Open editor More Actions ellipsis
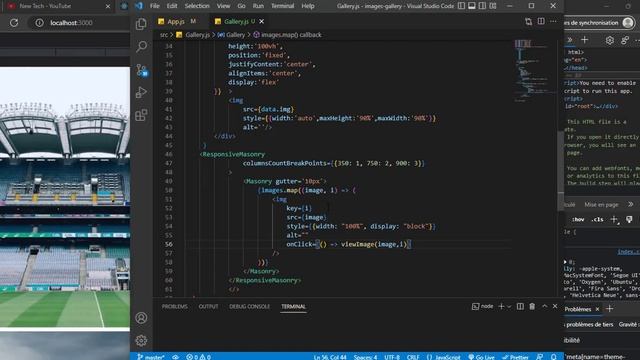The width and height of the screenshot is (640, 360). pos(553,21)
